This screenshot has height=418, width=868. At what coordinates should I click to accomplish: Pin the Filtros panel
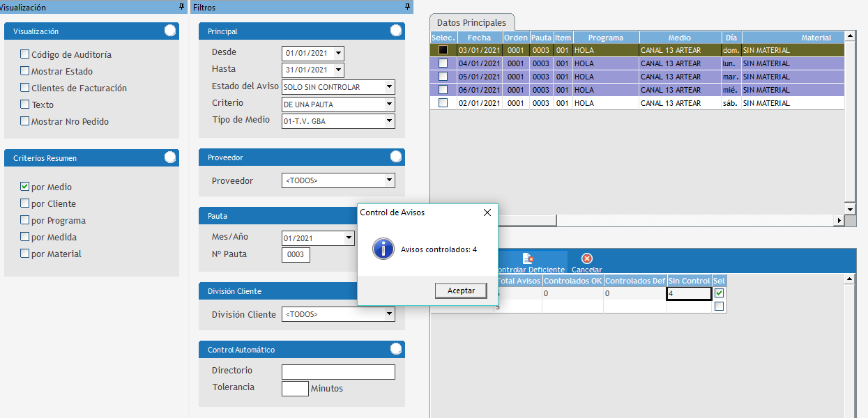point(408,7)
